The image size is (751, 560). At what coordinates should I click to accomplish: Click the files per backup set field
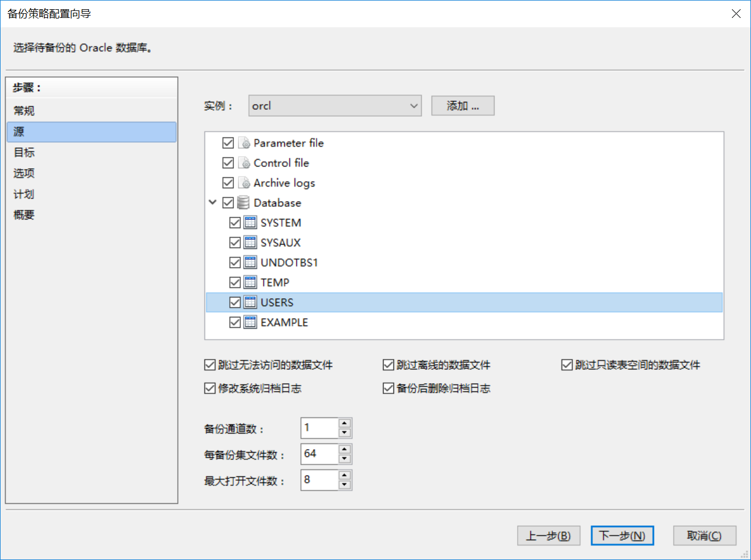[x=319, y=454]
